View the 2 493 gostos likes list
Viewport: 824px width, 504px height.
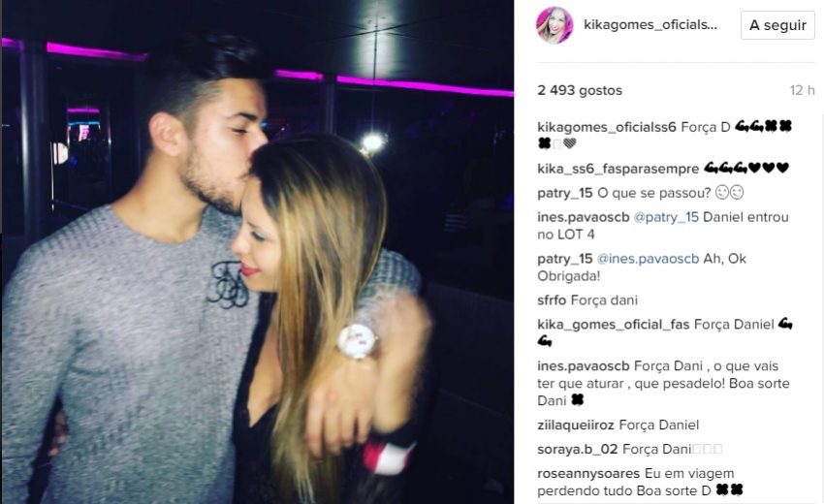[x=580, y=90]
